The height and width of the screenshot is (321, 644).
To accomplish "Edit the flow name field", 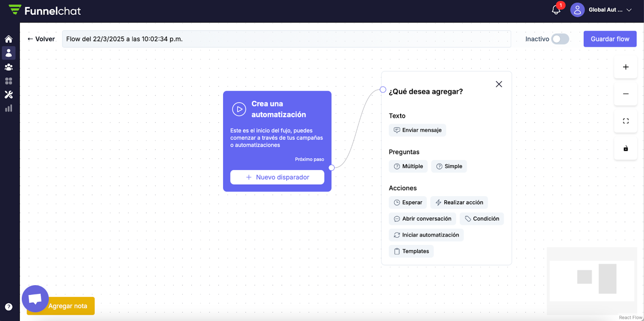I will [x=286, y=39].
